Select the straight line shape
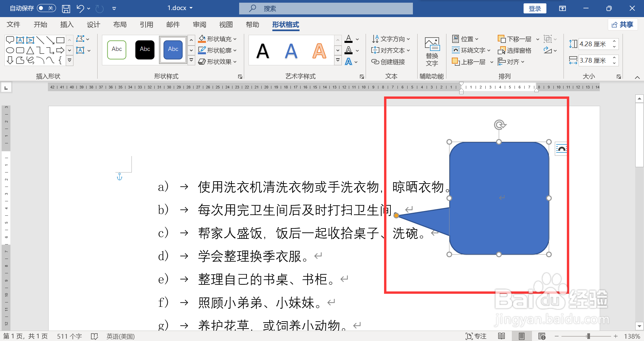644x341 pixels. coord(40,40)
